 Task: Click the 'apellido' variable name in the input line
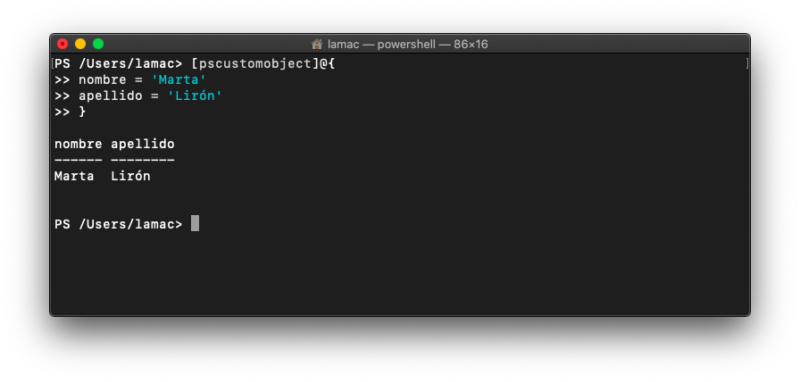click(x=110, y=96)
